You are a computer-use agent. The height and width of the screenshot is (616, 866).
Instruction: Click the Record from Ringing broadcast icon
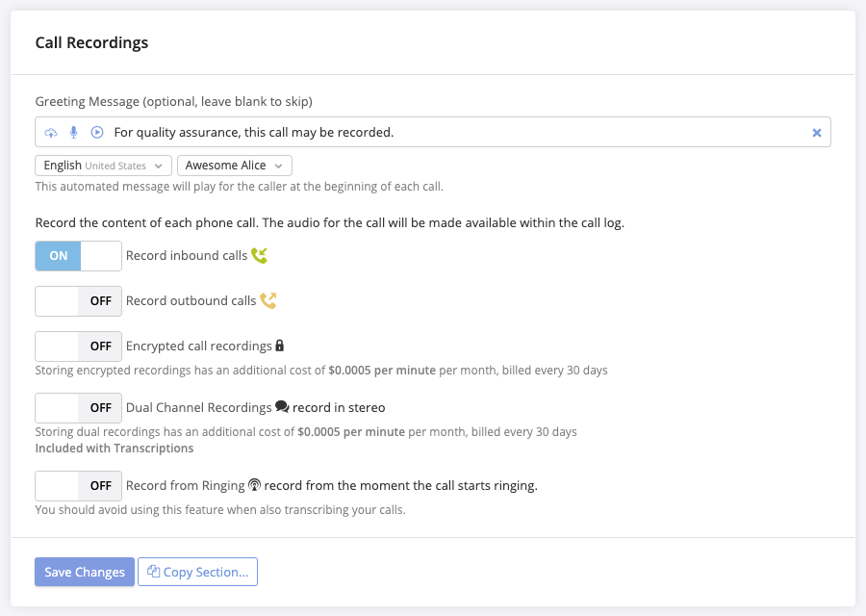click(x=254, y=485)
